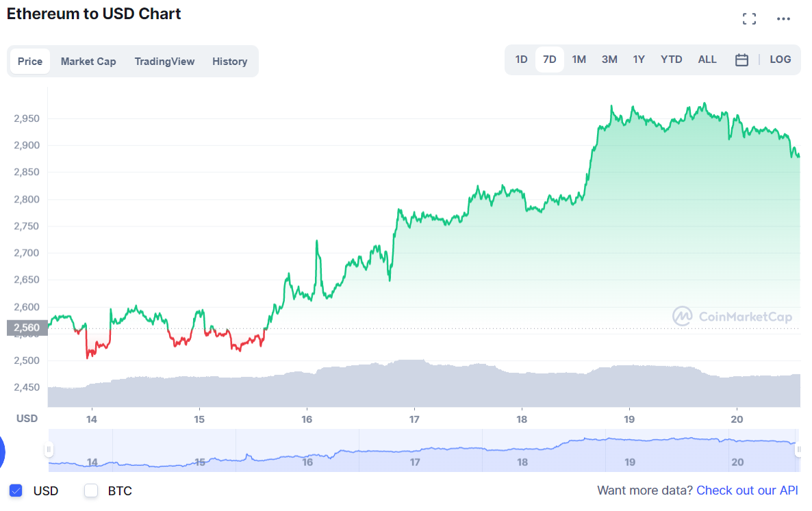
Task: Uncheck the USD currency checkbox
Action: coord(16,490)
